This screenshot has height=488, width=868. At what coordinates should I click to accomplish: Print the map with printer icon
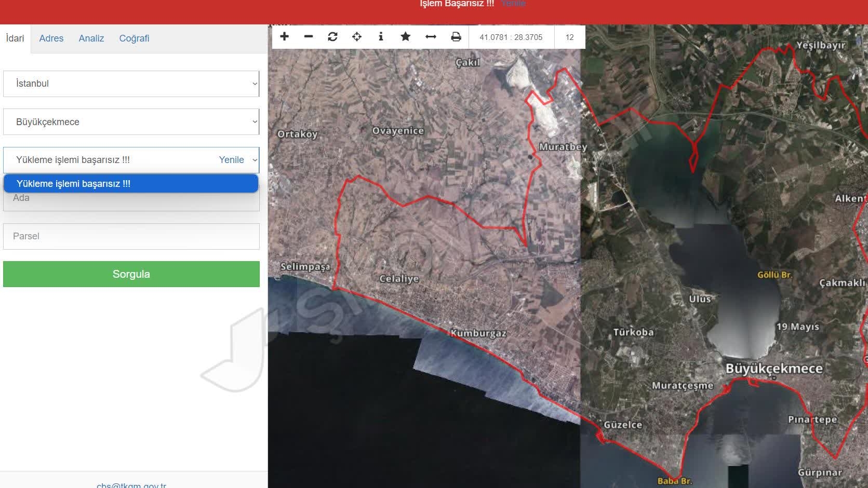click(456, 37)
